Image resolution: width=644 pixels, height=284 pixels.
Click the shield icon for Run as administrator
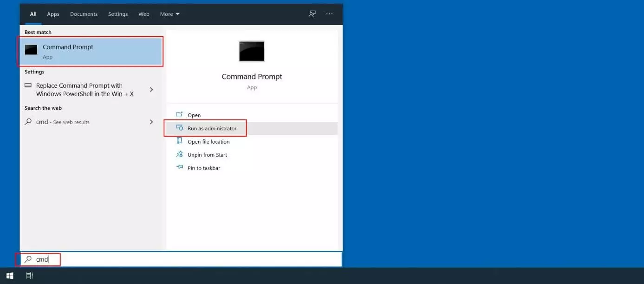[180, 128]
